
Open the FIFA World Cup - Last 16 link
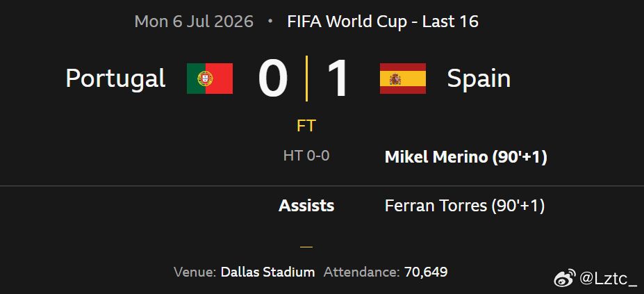(x=383, y=22)
